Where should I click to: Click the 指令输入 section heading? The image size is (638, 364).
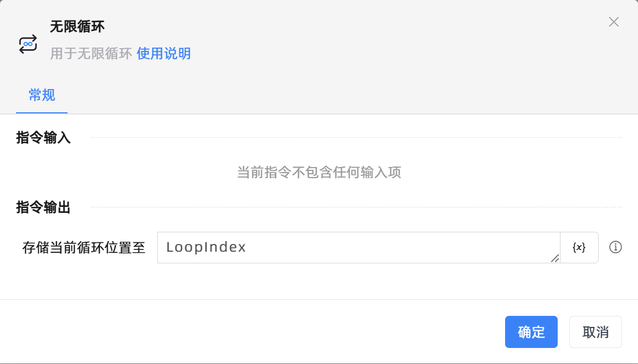coord(44,138)
